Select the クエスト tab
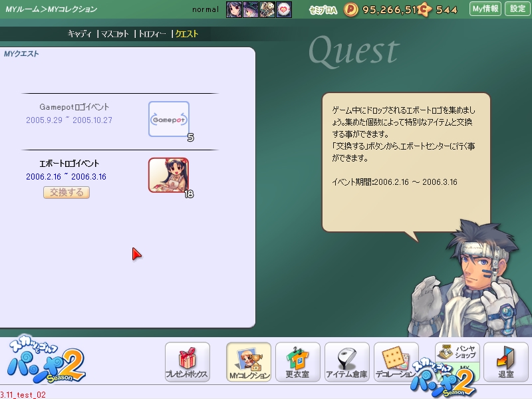 [186, 33]
